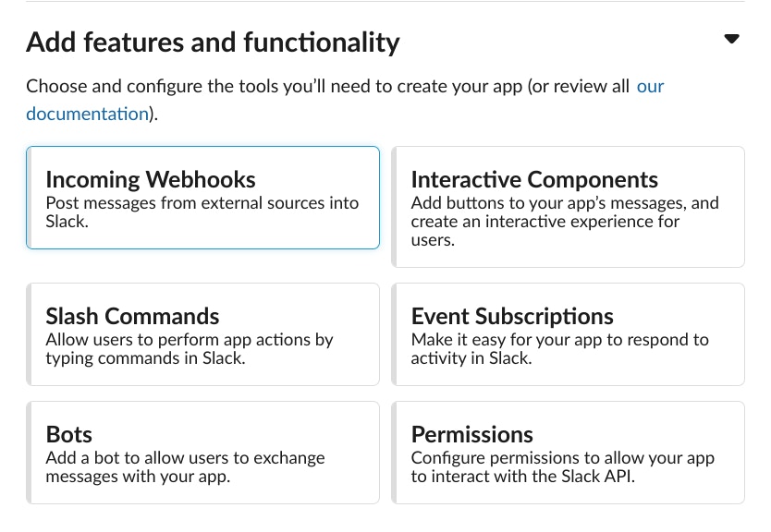
Task: Click left accent bar of Permissions card
Action: tap(395, 453)
